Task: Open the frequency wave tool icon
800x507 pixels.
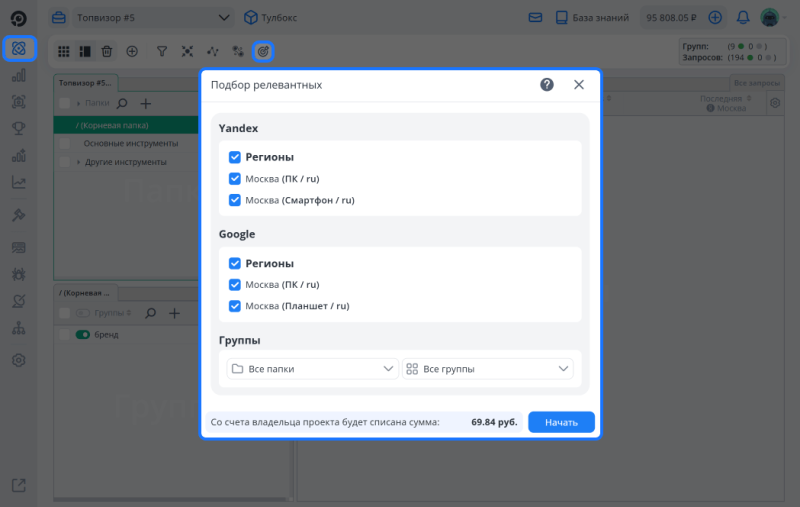Action: [x=213, y=52]
